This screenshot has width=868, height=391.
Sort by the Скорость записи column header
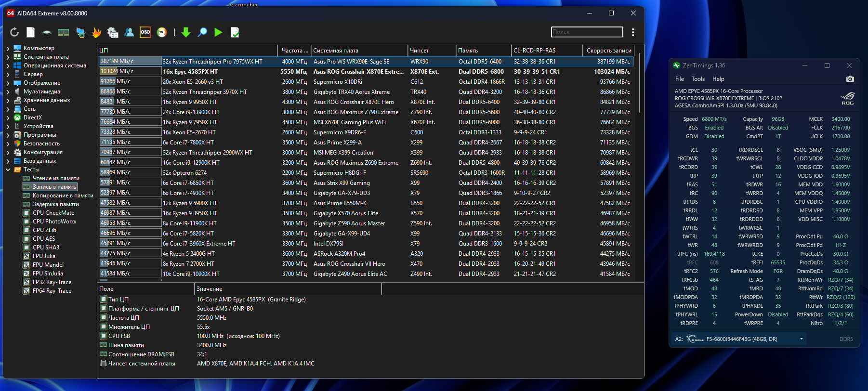pos(608,50)
